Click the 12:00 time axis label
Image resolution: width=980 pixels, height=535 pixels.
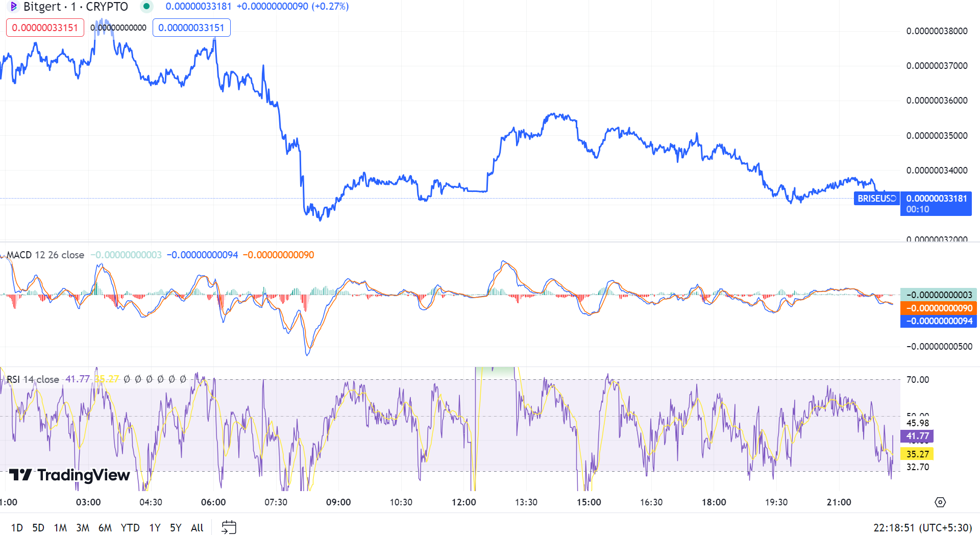click(463, 502)
